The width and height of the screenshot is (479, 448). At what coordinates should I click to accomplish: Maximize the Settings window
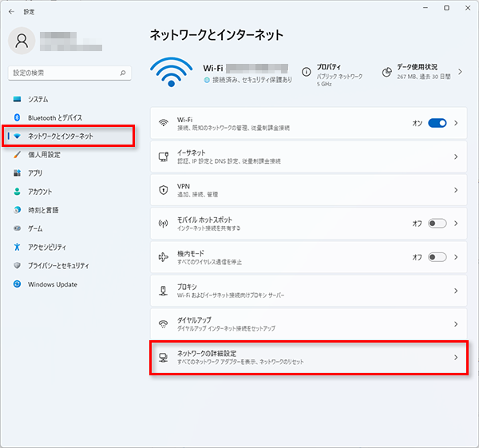[446, 8]
